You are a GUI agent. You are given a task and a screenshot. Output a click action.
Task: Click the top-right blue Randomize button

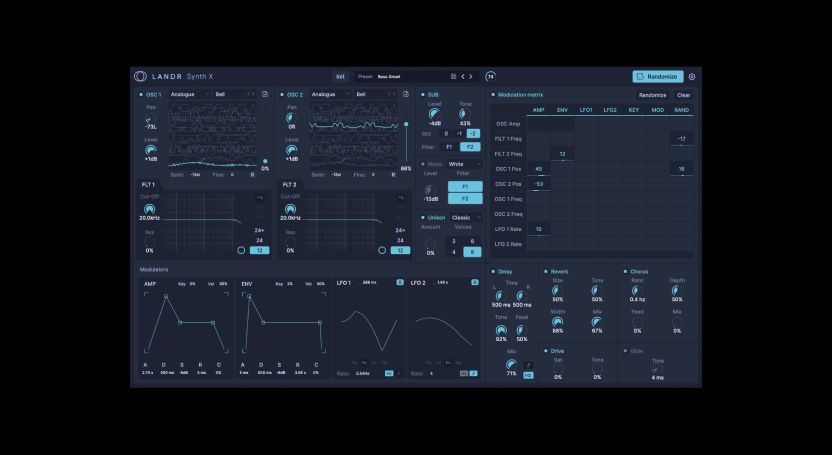(x=658, y=77)
